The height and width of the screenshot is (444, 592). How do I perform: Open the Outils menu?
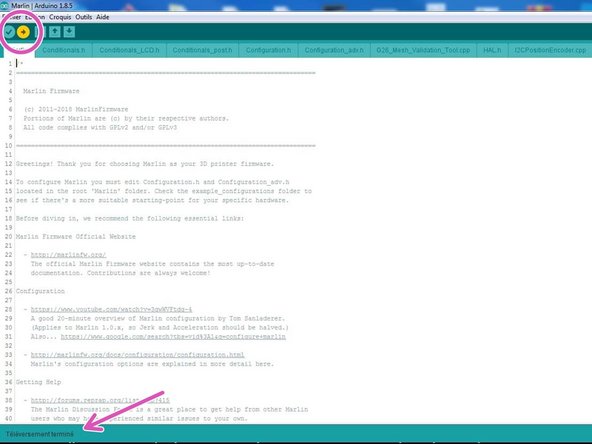[x=83, y=17]
